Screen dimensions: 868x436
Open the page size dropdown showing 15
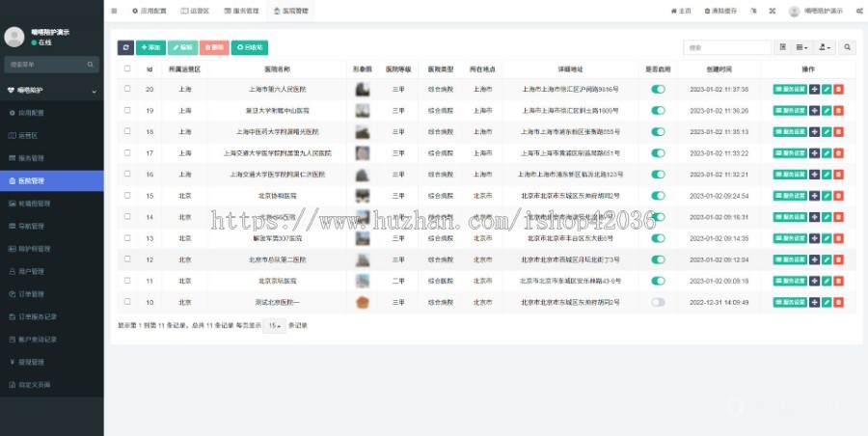point(276,326)
